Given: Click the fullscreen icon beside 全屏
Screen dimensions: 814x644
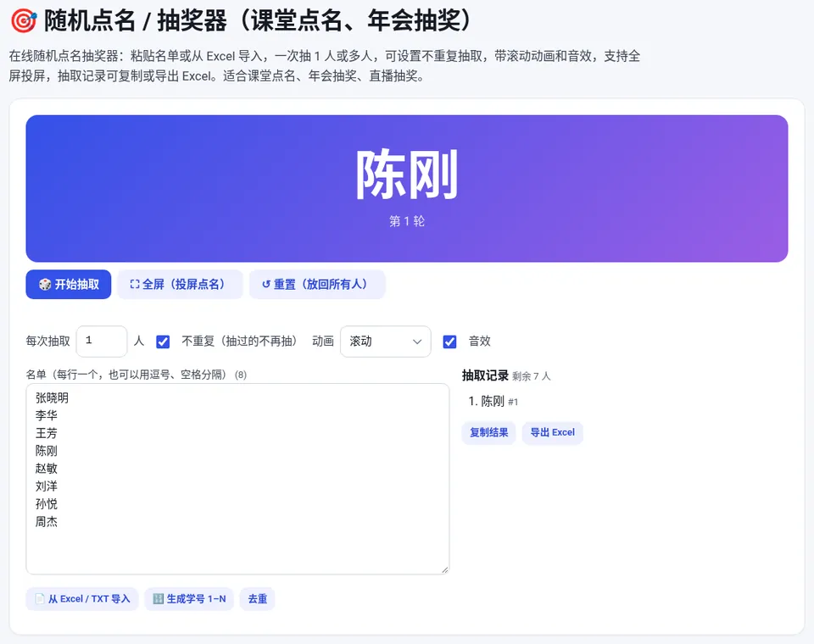Looking at the screenshot, I should 135,285.
